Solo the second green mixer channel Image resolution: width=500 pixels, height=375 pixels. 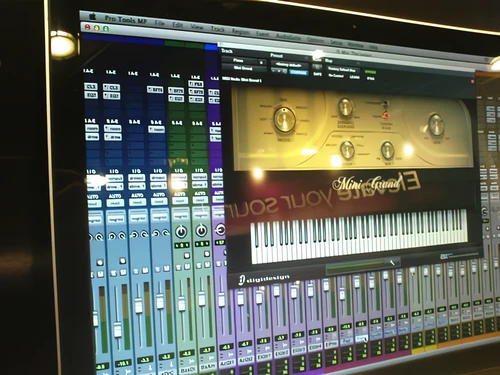point(200,265)
